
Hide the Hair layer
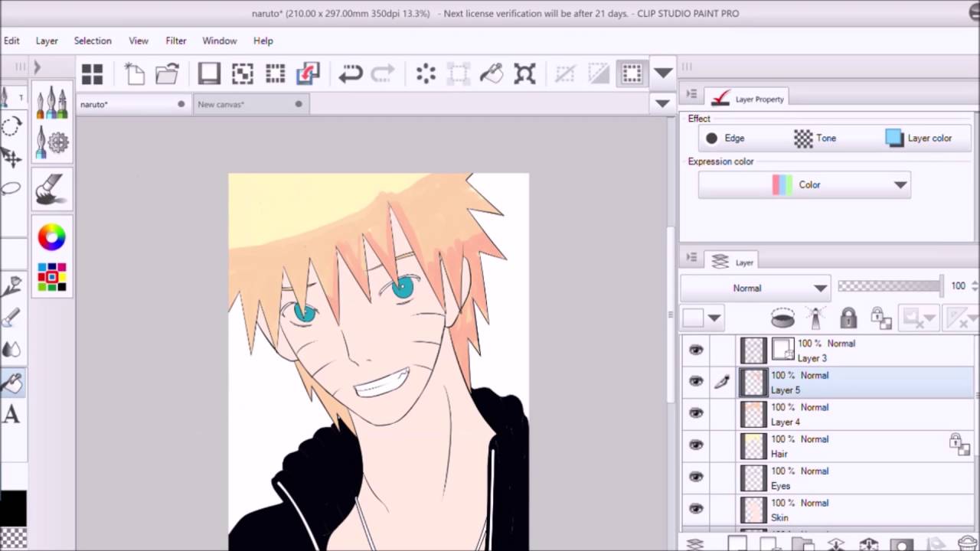pyautogui.click(x=695, y=445)
